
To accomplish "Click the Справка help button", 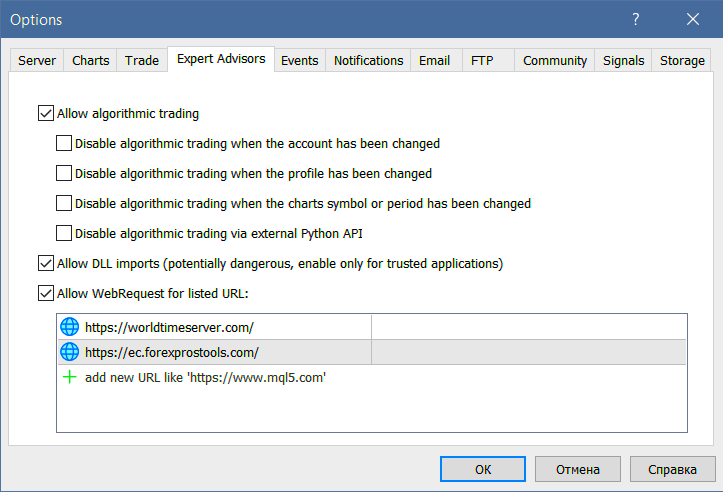I will pos(672,469).
